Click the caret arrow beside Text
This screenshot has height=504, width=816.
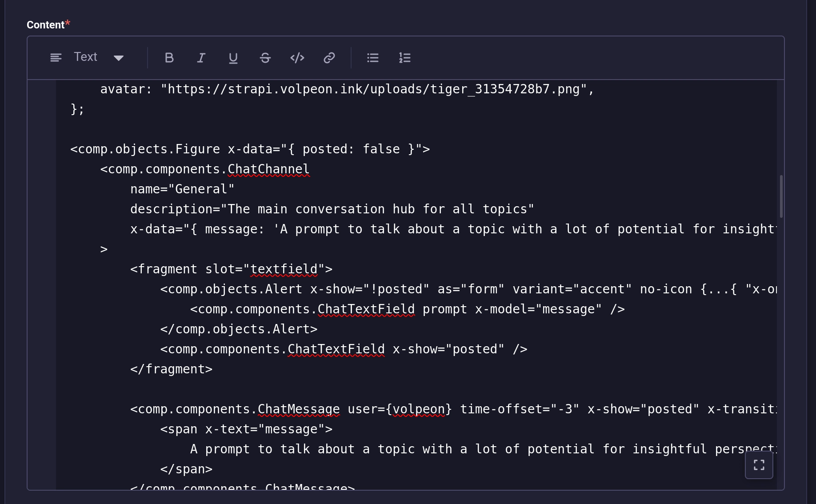click(x=119, y=58)
